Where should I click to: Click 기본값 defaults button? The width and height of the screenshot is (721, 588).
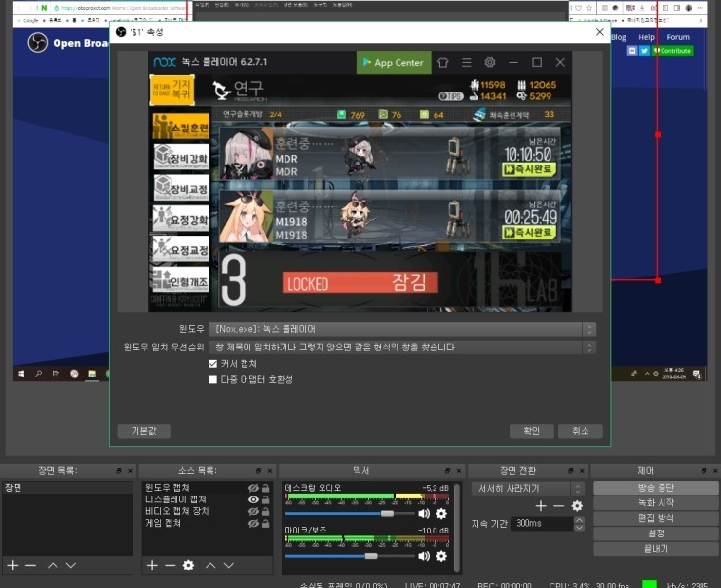tap(144, 431)
